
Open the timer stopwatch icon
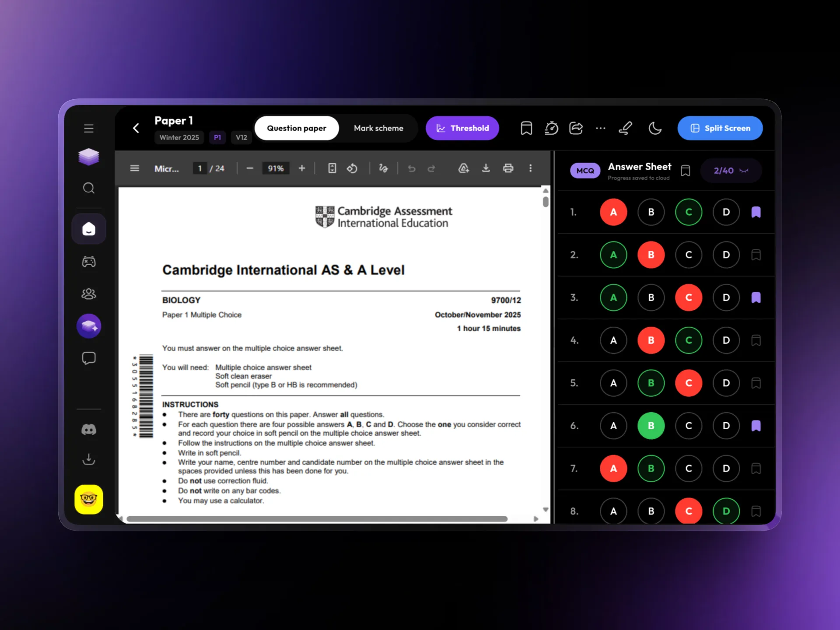click(551, 128)
